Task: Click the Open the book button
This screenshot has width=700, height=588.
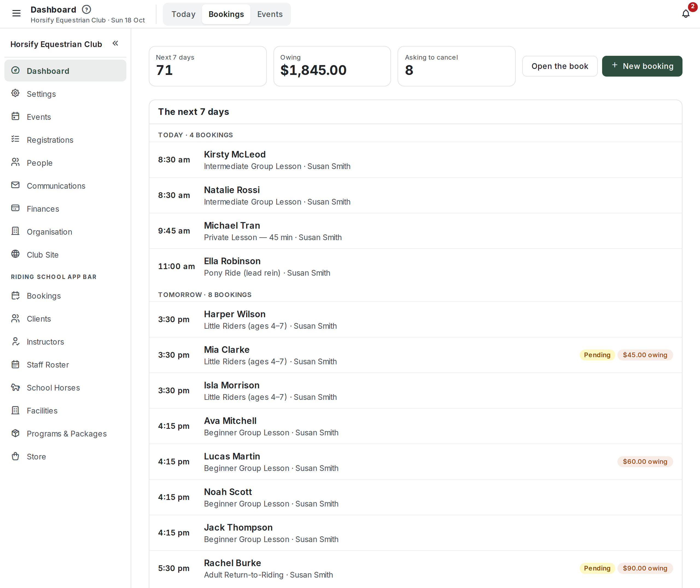Action: (560, 66)
